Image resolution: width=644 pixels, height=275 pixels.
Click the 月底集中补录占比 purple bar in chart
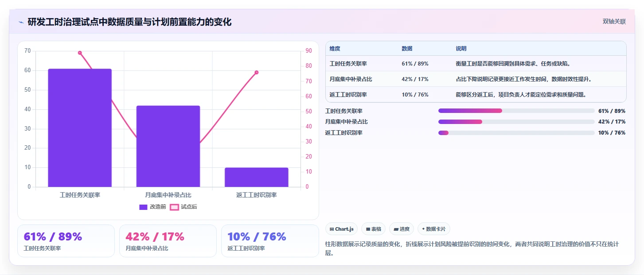click(168, 146)
